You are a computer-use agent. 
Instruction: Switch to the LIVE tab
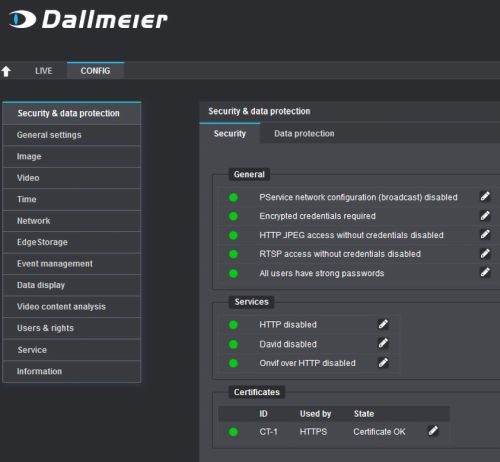pos(44,71)
